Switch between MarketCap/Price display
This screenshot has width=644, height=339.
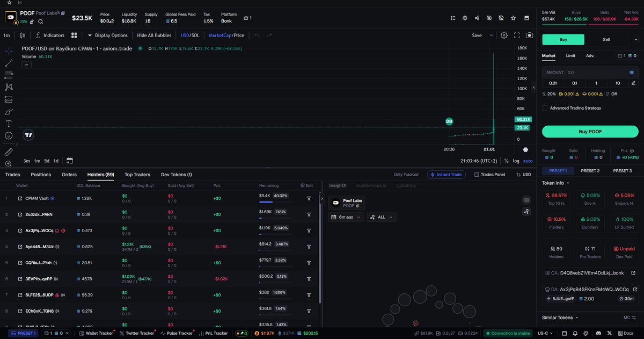226,35
